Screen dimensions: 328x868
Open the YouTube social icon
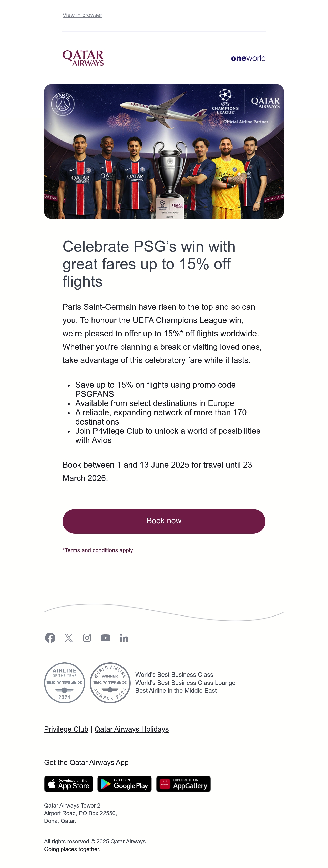tap(105, 638)
